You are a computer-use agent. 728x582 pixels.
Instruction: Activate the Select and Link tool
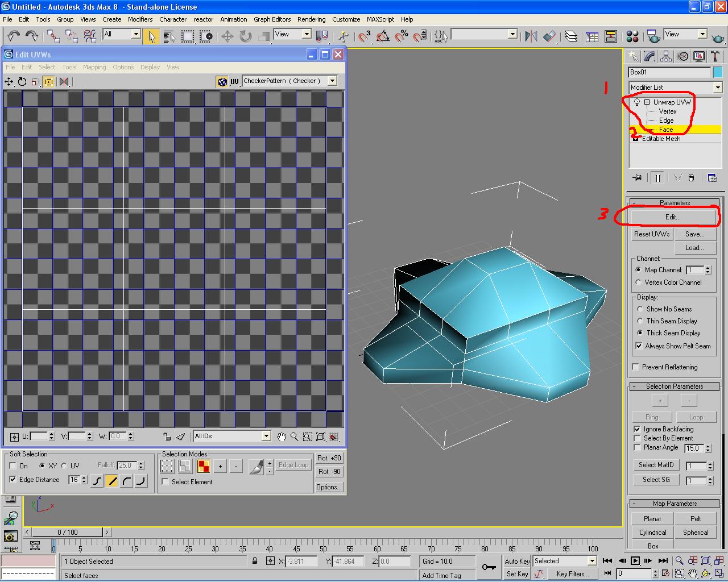pyautogui.click(x=53, y=36)
